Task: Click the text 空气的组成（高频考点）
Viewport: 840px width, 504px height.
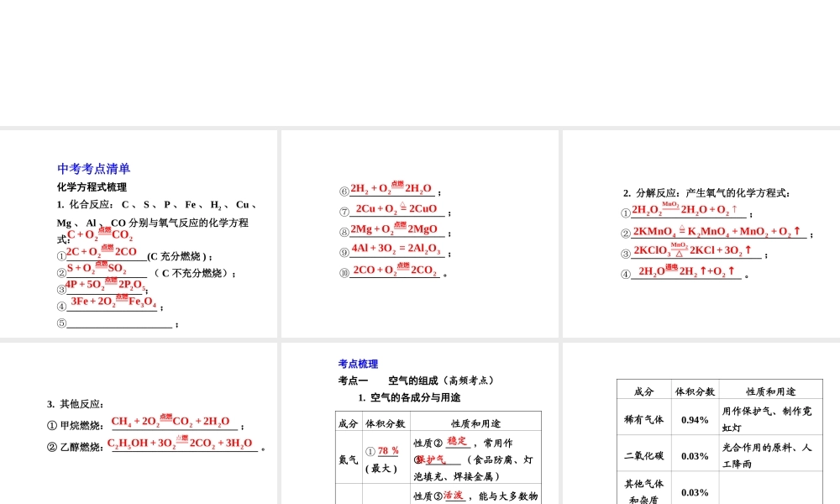Action: tap(444, 381)
